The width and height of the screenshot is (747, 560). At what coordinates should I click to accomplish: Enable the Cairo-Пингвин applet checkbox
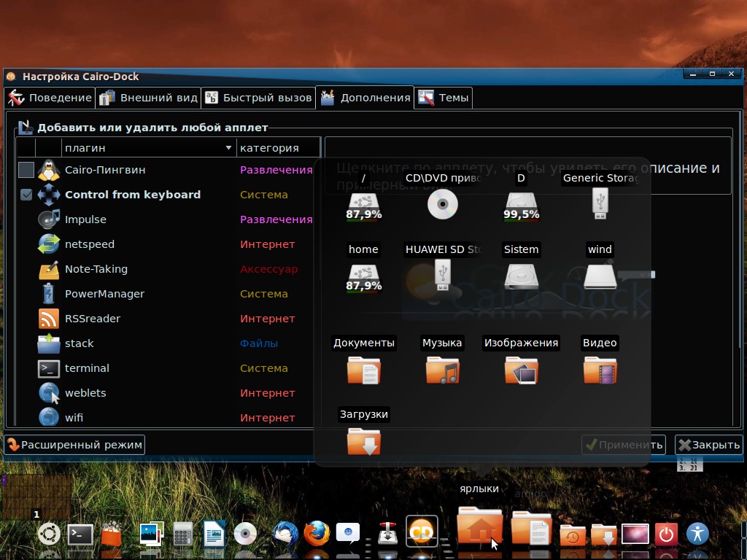[26, 170]
